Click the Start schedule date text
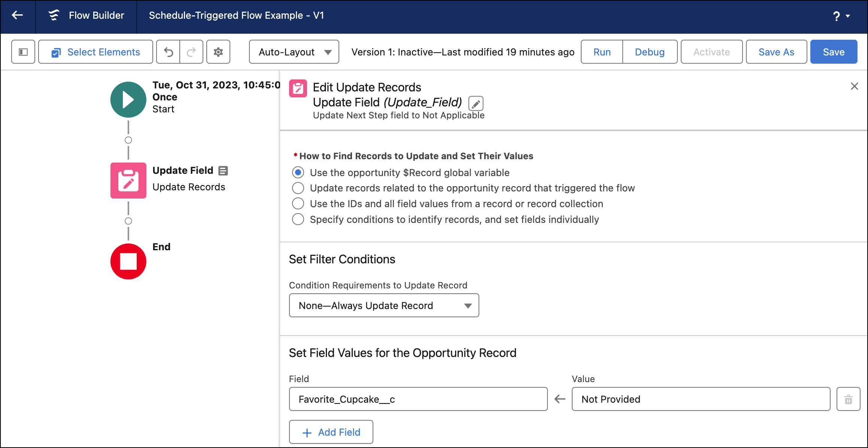 point(216,85)
